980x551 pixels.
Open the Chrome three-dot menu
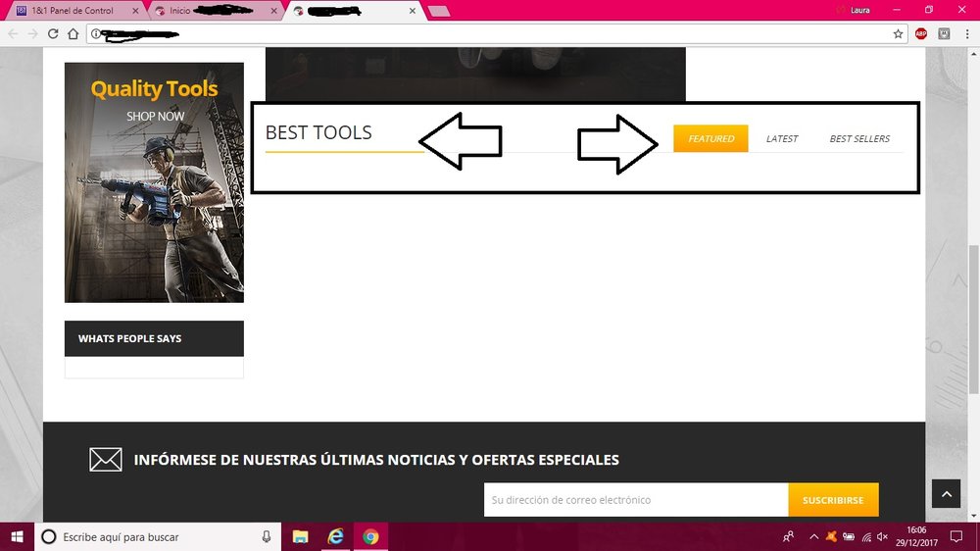[967, 33]
